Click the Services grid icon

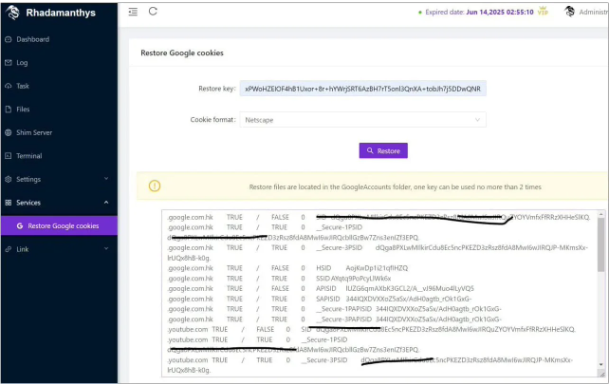coord(8,203)
